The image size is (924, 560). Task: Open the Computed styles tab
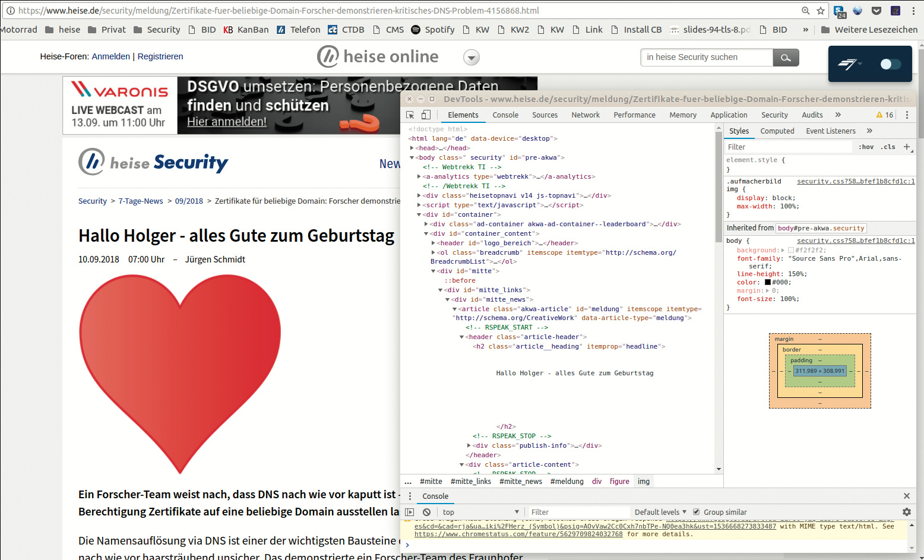tap(777, 131)
